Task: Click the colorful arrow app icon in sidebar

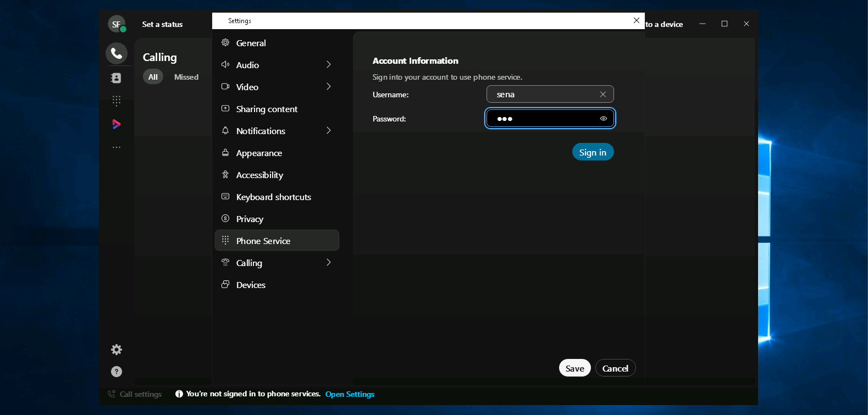Action: (117, 124)
